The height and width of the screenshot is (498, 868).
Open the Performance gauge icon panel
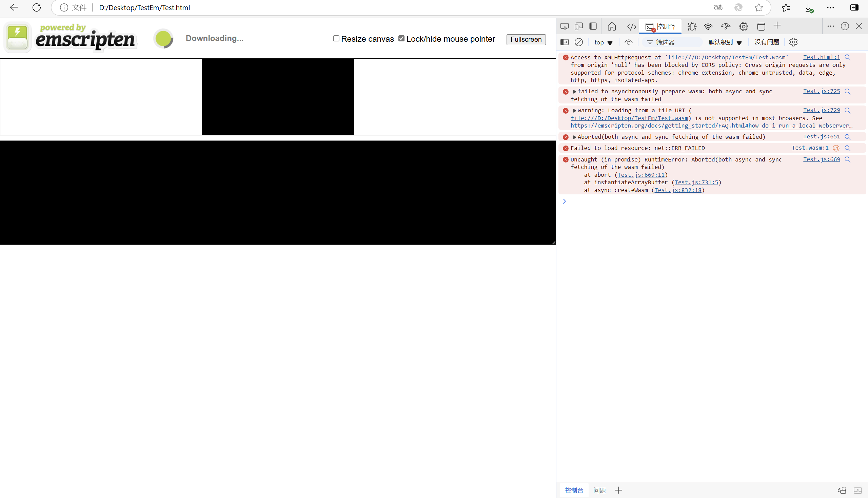[726, 26]
